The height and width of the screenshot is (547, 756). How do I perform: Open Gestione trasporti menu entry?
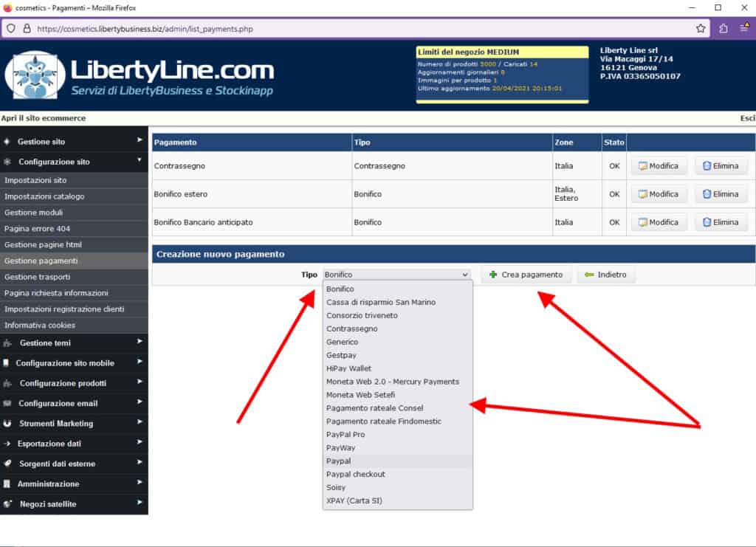pyautogui.click(x=75, y=277)
